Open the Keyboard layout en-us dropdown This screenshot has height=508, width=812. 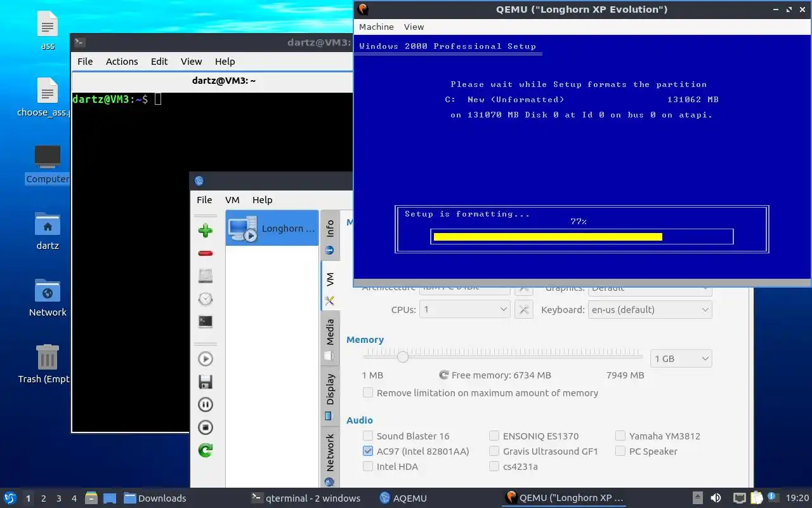(x=650, y=310)
